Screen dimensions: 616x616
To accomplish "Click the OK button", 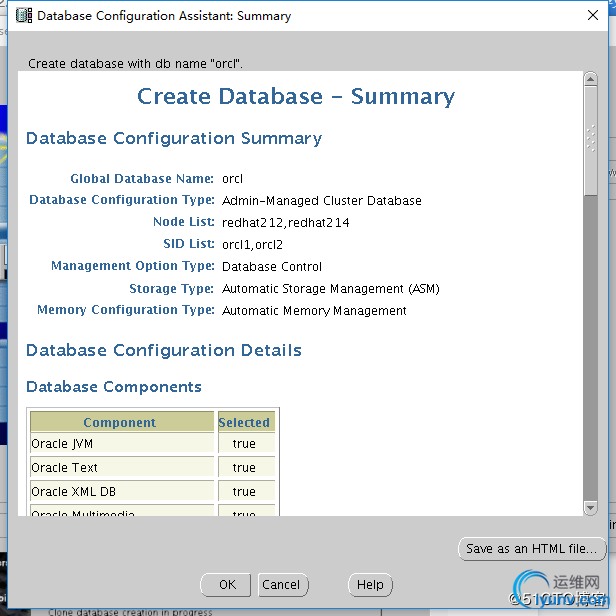I will coord(226,585).
